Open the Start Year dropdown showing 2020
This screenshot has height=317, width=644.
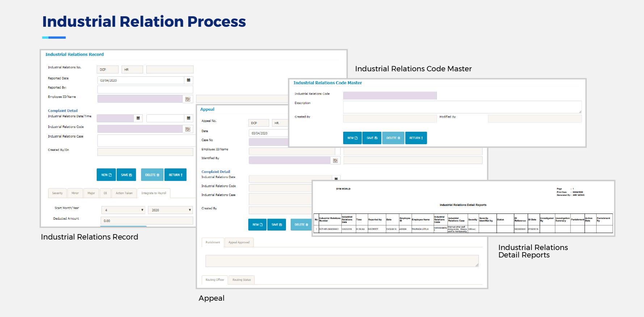171,210
